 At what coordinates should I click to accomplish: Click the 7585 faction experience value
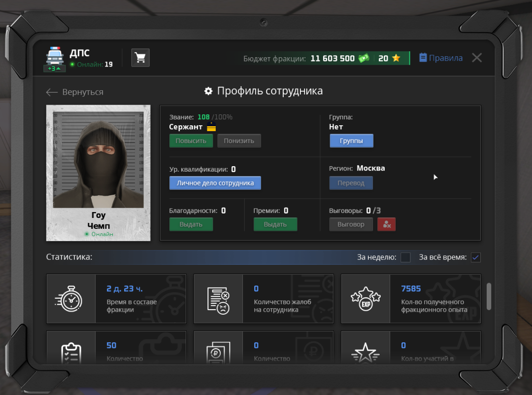click(411, 288)
